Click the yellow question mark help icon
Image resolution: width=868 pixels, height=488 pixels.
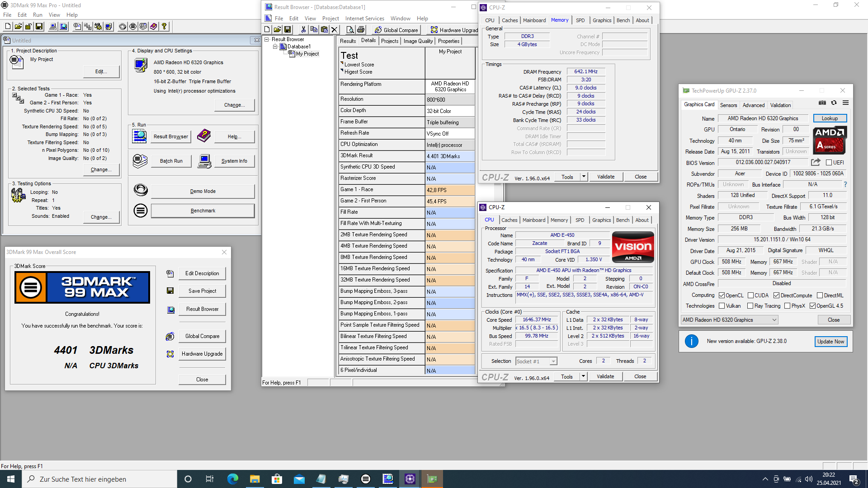click(x=165, y=27)
